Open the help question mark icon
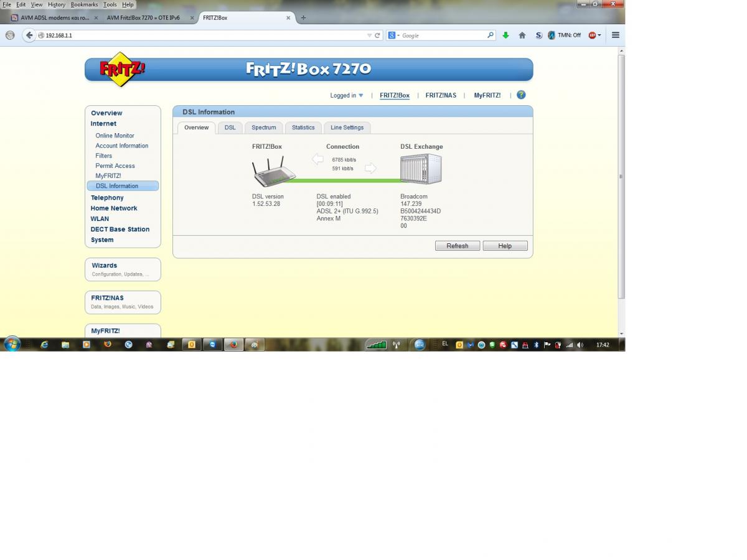 [x=521, y=95]
